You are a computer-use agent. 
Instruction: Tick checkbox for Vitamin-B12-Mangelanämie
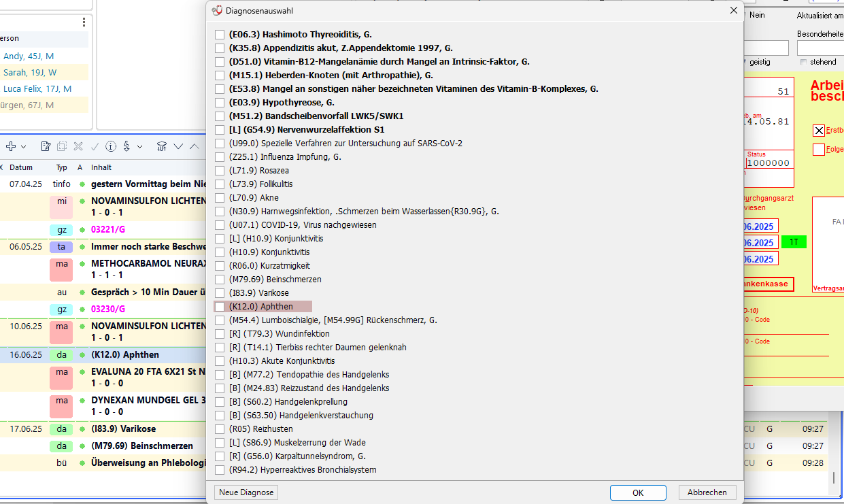point(220,61)
